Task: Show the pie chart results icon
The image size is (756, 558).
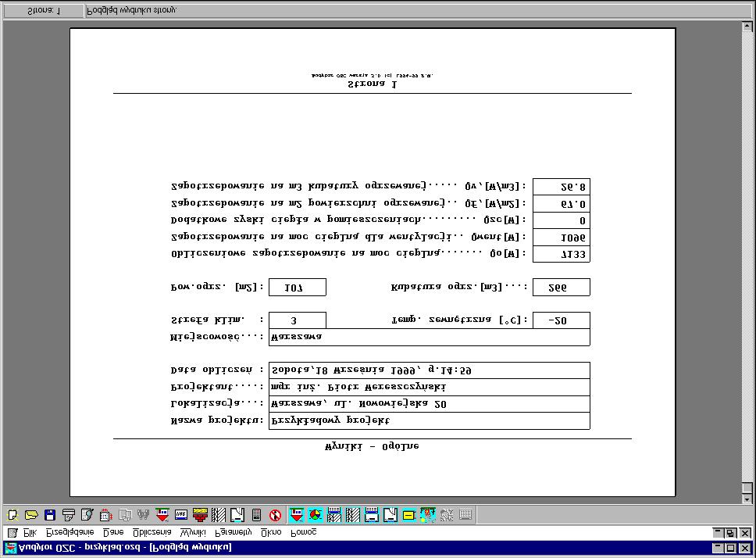Action: point(316,515)
